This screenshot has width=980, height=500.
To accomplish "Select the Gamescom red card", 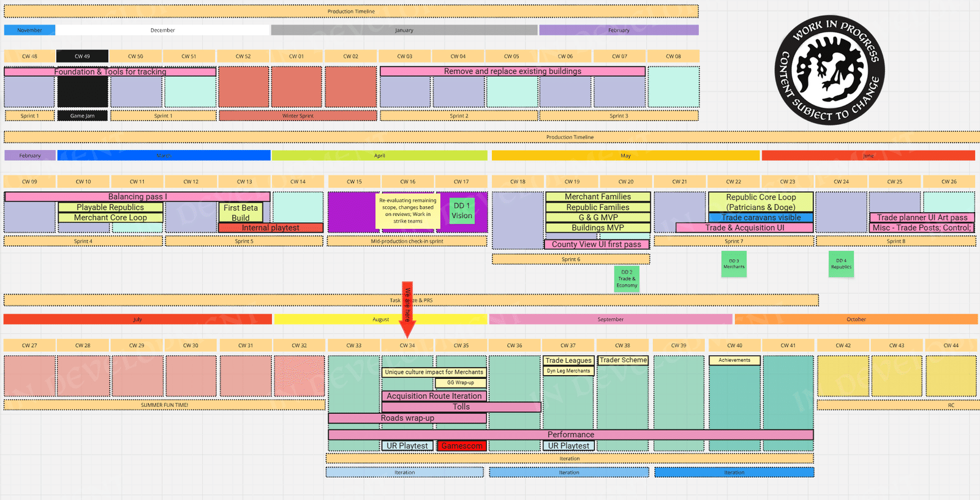I will click(462, 446).
